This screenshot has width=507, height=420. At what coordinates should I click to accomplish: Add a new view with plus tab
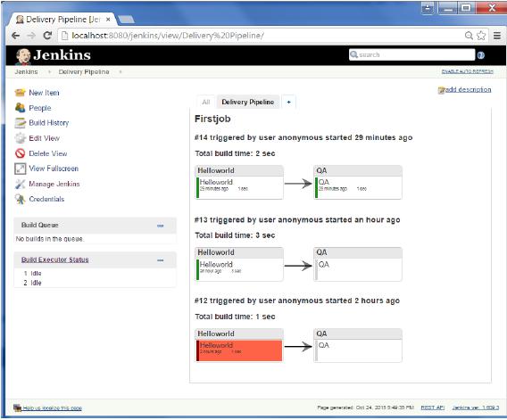pos(288,102)
